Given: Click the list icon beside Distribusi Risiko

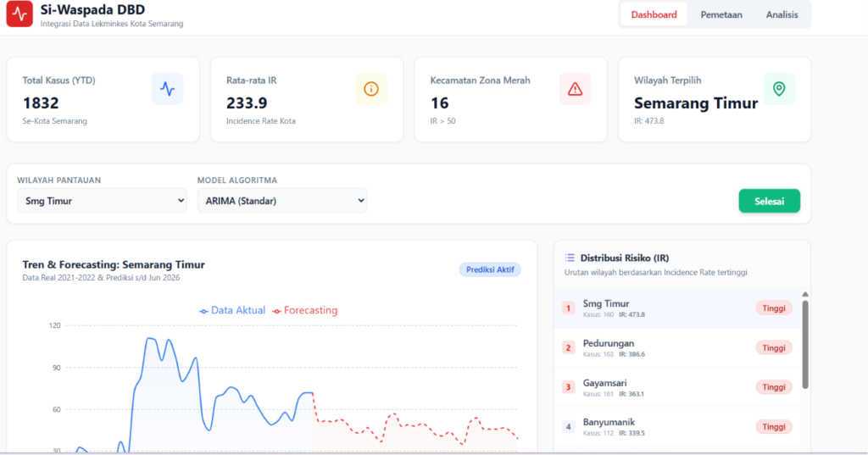Looking at the screenshot, I should click(570, 258).
